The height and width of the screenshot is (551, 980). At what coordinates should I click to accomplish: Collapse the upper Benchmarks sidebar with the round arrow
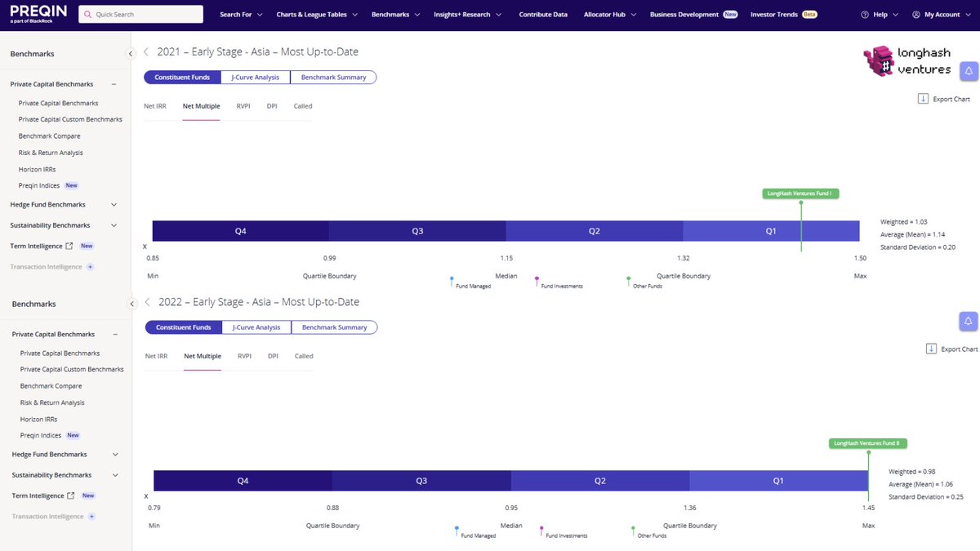pos(131,54)
